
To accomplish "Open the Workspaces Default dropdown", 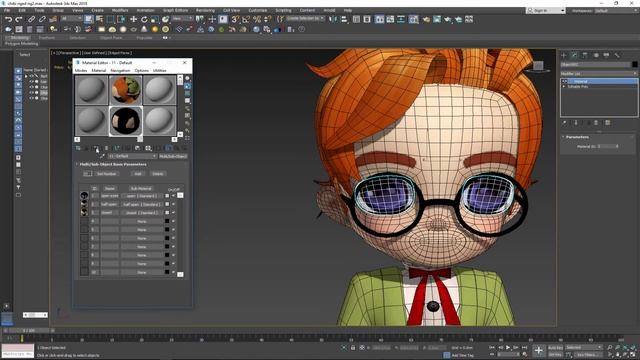I will (x=616, y=10).
